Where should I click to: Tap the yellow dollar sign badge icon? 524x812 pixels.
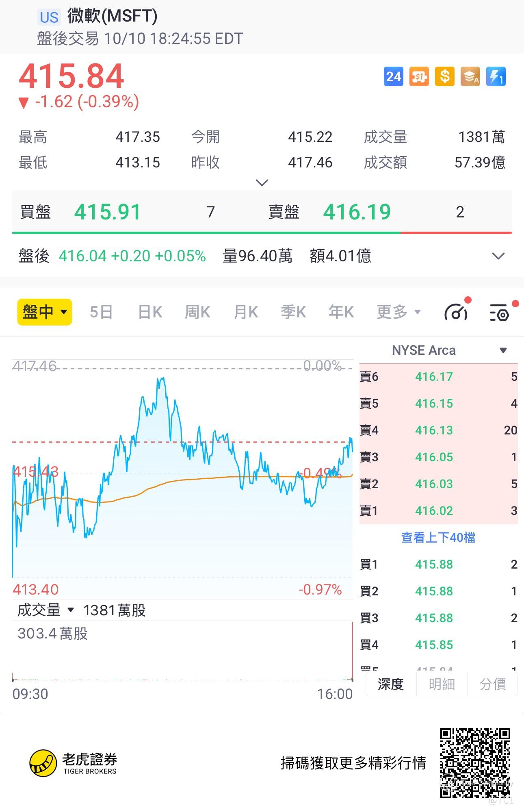coord(445,76)
